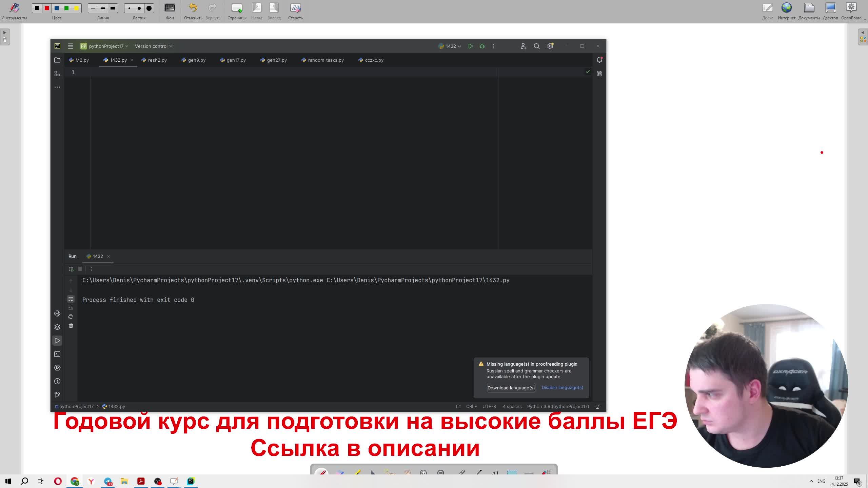Open the 1432 run configuration dropdown
Viewport: 868px width, 488px height.
[450, 46]
